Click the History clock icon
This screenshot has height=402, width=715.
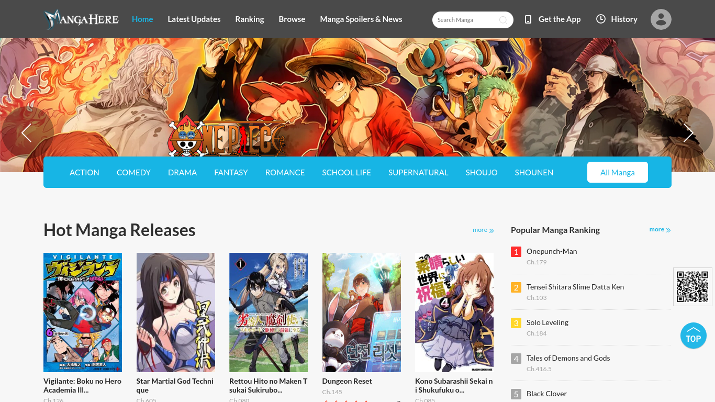click(600, 19)
